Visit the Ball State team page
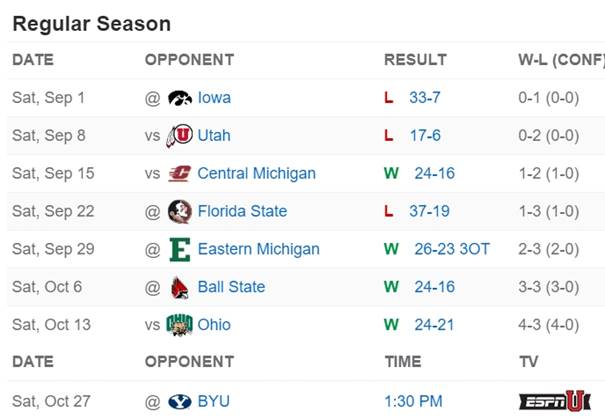The width and height of the screenshot is (605, 419). 231,287
